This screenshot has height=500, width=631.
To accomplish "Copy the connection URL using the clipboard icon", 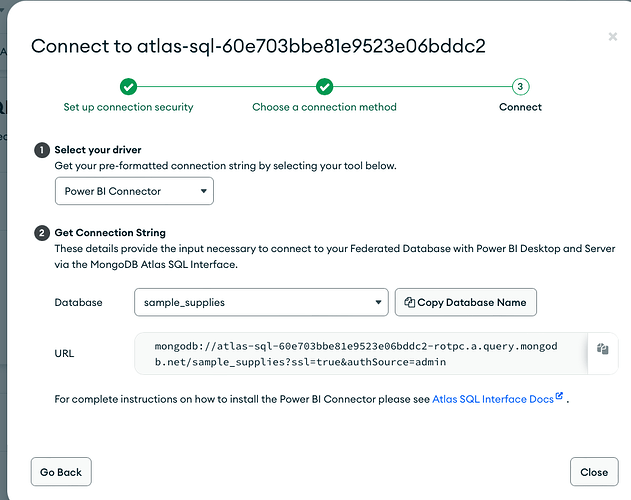I will 603,350.
